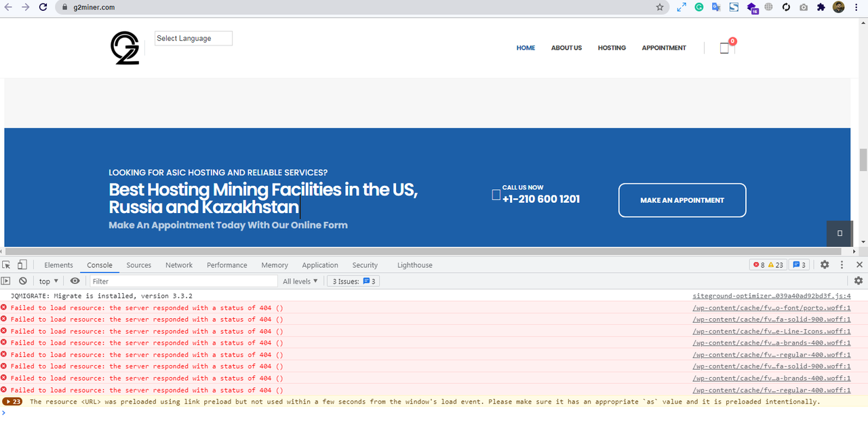Open the Chrome three-dot menu

point(858,7)
